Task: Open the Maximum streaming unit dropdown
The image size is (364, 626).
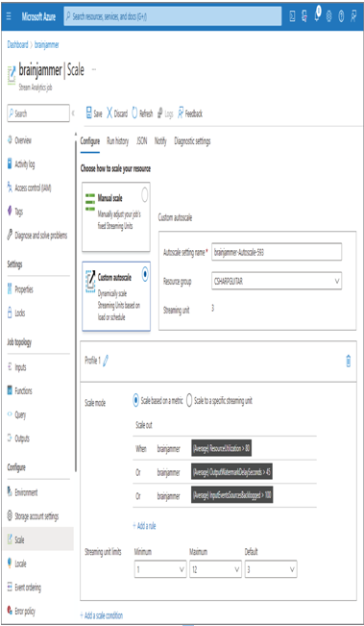Action: tap(215, 569)
